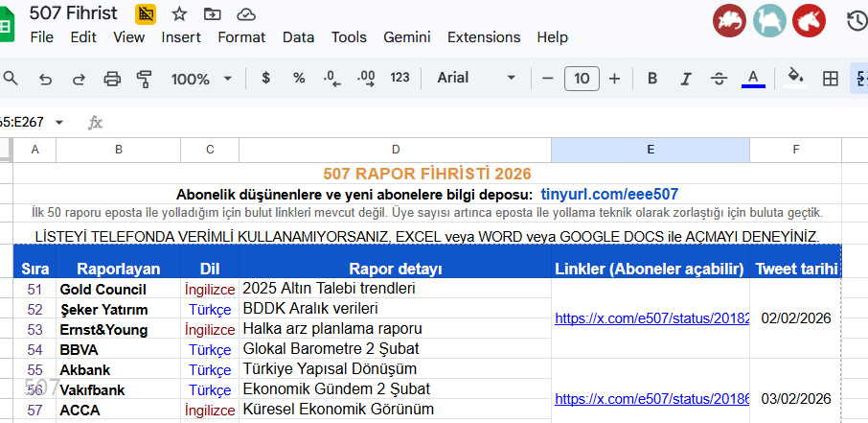The image size is (868, 423).
Task: Open the x.com link dated 03/02/2026
Action: click(652, 399)
